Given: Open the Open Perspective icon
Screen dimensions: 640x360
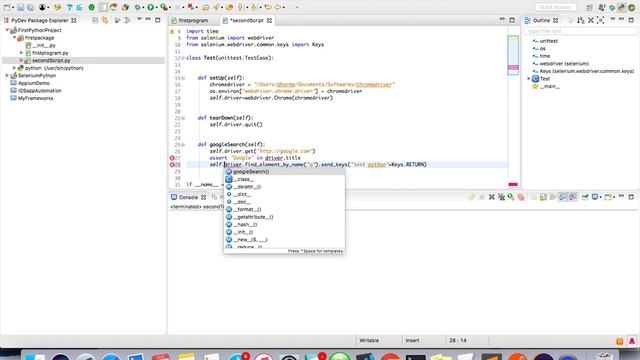Looking at the screenshot, I should [589, 7].
